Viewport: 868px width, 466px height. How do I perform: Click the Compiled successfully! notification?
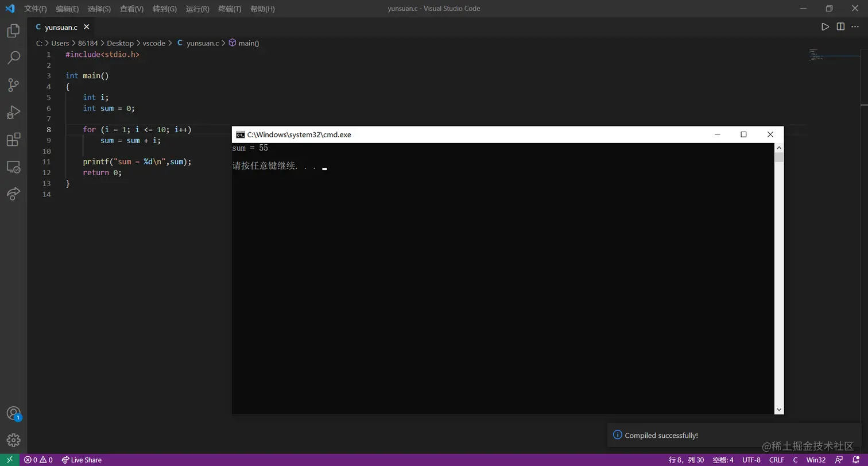click(735, 435)
